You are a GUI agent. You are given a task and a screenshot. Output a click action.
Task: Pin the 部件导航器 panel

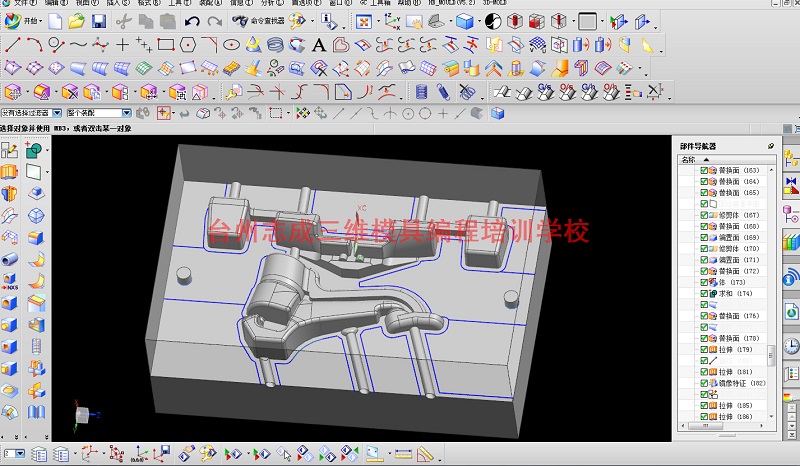(771, 146)
